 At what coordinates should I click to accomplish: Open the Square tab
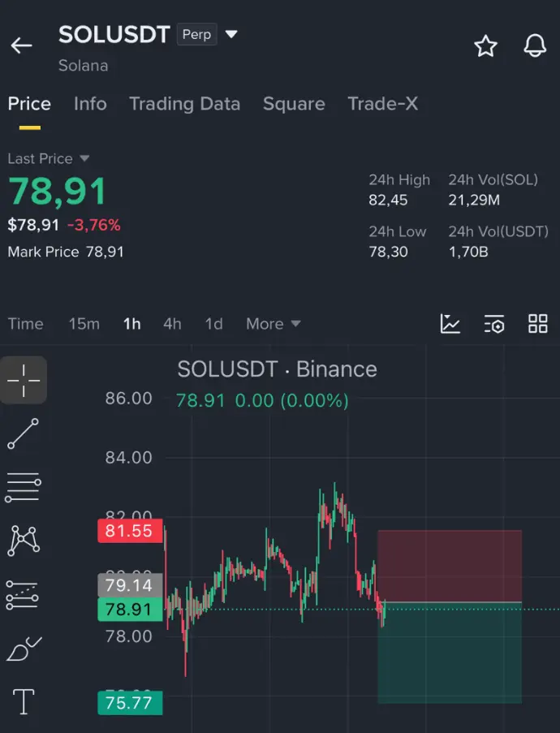point(294,104)
